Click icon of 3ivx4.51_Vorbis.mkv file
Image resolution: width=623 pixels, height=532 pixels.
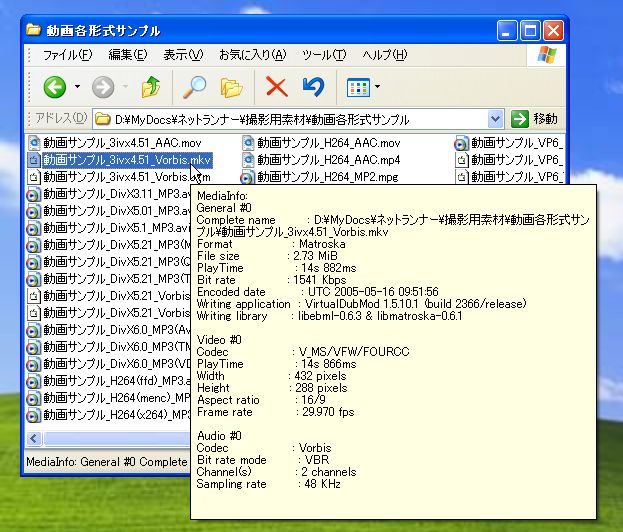coord(34,160)
